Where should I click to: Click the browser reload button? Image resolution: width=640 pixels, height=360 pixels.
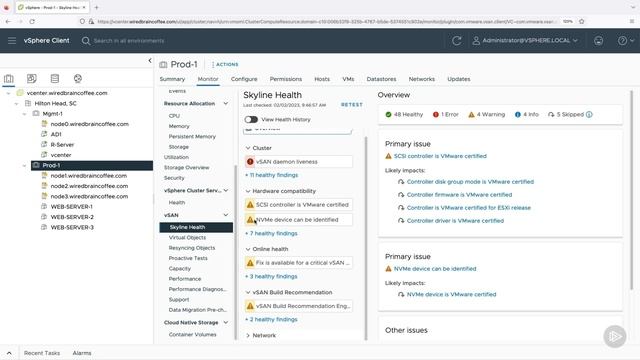coord(32,21)
